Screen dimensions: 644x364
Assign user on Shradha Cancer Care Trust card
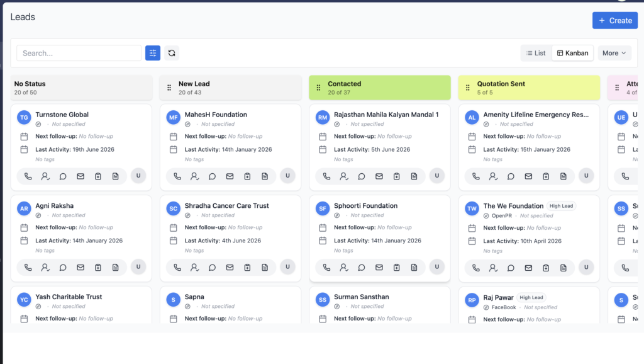195,268
